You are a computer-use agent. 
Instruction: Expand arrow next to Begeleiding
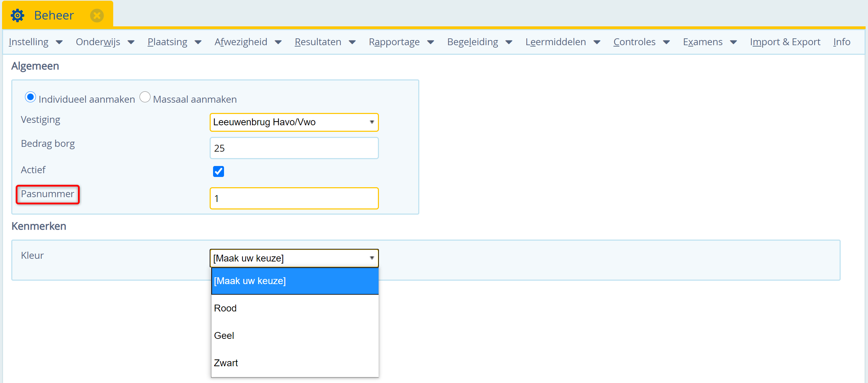point(509,42)
